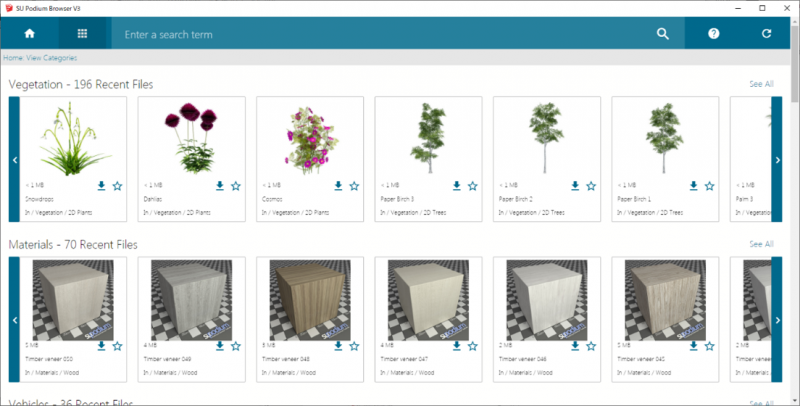The height and width of the screenshot is (406, 800).
Task: Toggle favorite star on Timber veneer 047
Action: pos(473,346)
